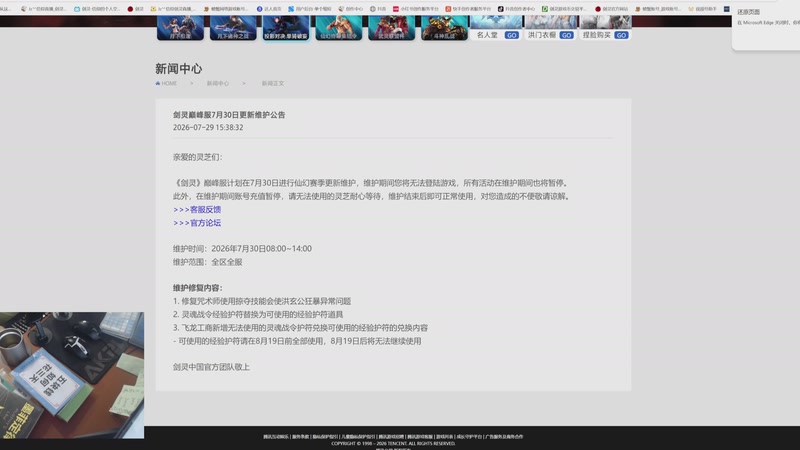Image resolution: width=800 pixels, height=450 pixels.
Task: Open the crown-icon 视频号助手 bookmark
Action: pyautogui.click(x=703, y=9)
